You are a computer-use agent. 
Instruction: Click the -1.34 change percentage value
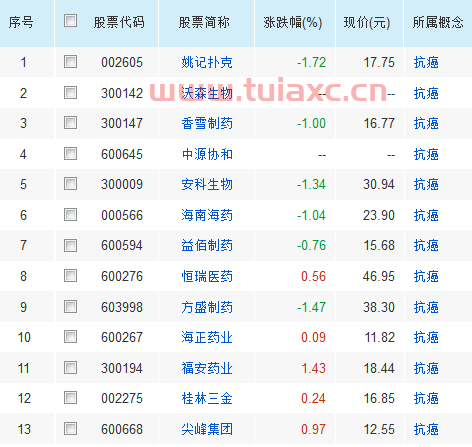click(311, 184)
